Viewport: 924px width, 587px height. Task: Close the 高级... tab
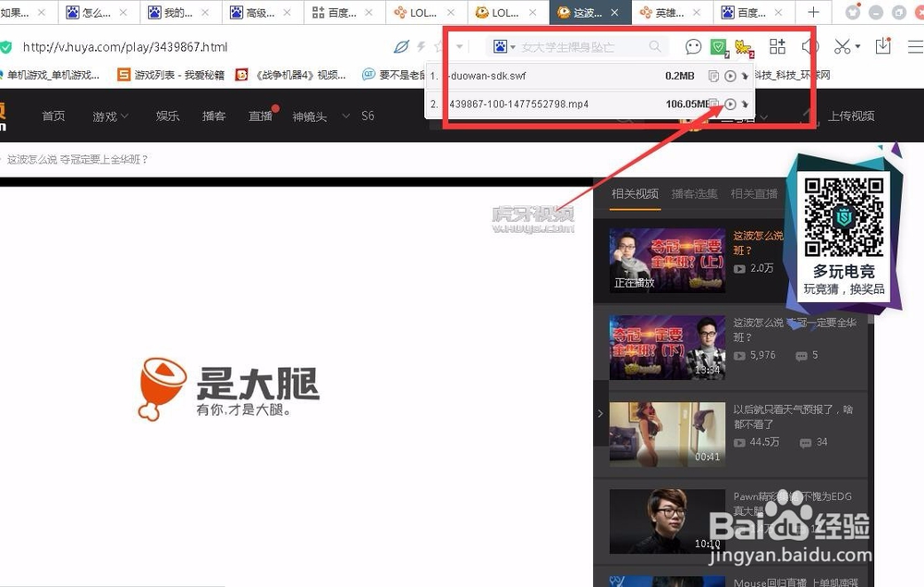(287, 12)
